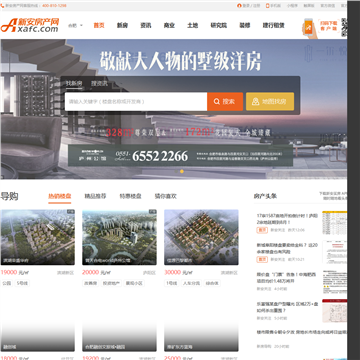Select the orange banner carousel dot
Viewport: 360px width, 360px height.
(182, 171)
